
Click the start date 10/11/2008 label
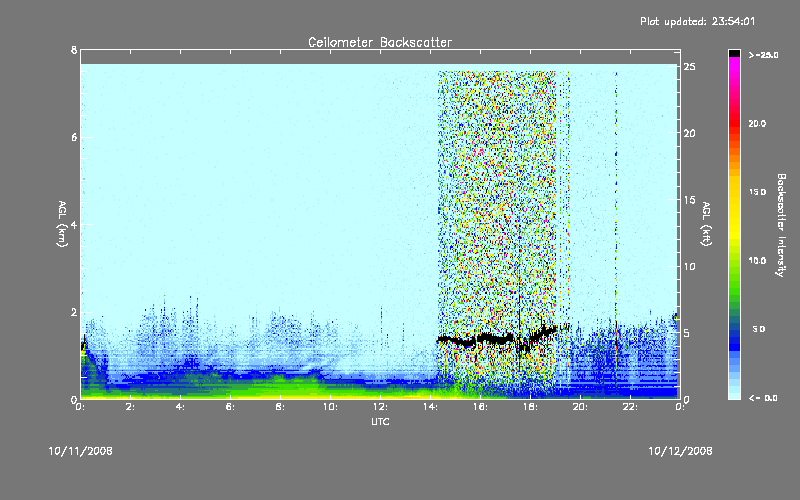click(x=81, y=451)
